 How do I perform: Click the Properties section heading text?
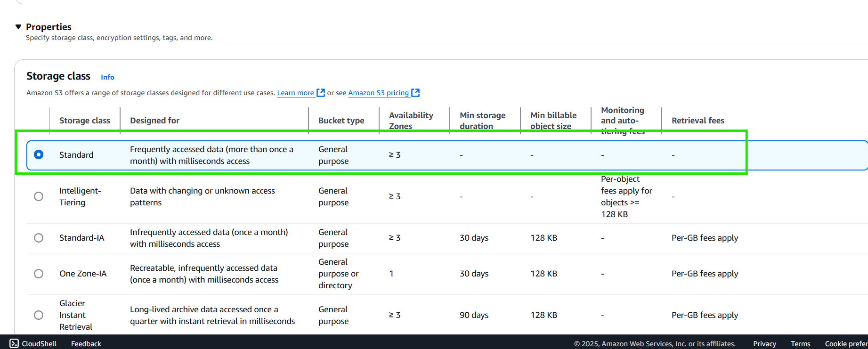(49, 27)
